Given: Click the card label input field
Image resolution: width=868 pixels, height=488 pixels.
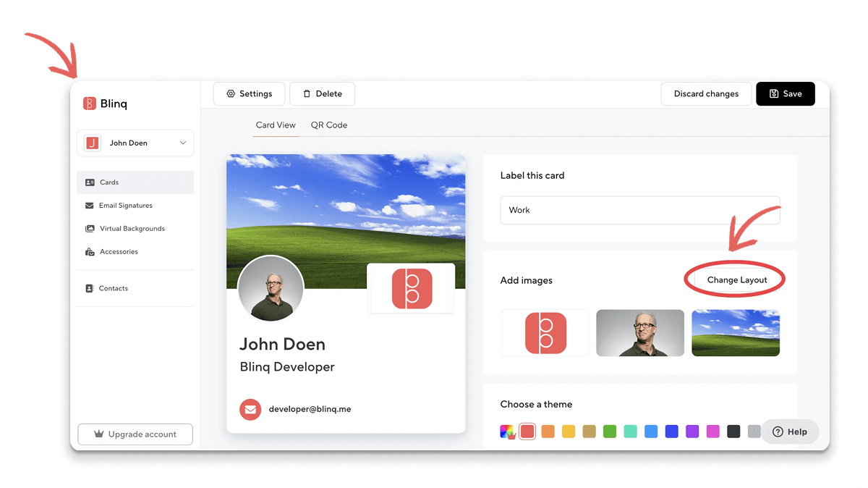Looking at the screenshot, I should [x=639, y=210].
